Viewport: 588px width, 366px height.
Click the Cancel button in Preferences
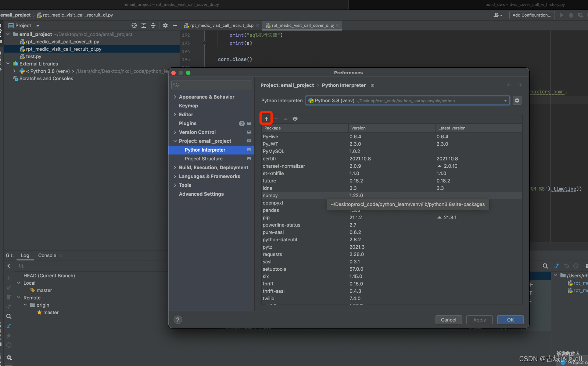click(449, 320)
